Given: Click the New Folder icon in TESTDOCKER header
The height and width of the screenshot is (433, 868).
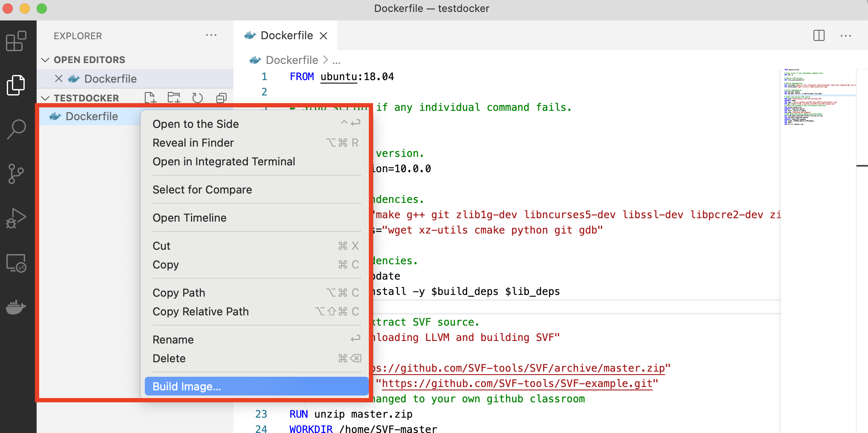Looking at the screenshot, I should pyautogui.click(x=174, y=98).
